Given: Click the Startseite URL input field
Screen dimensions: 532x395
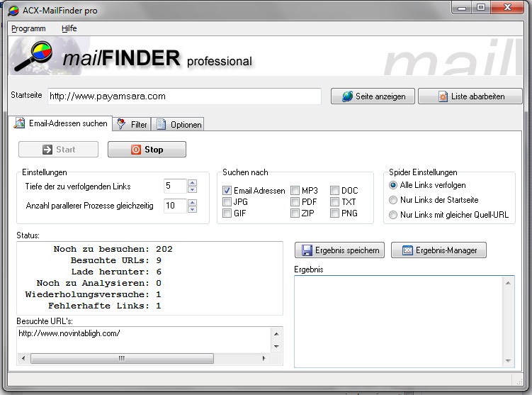Looking at the screenshot, I should coord(184,96).
